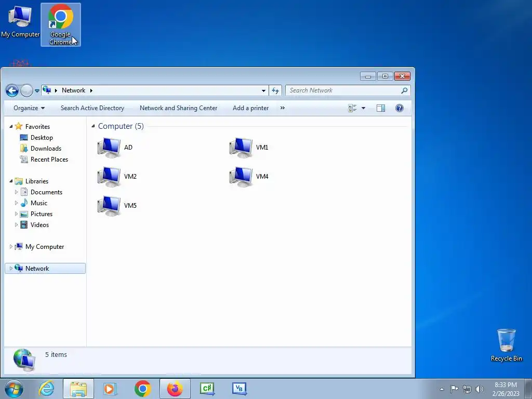Open Windows Media Player from the taskbar
This screenshot has width=532, height=399.
pyautogui.click(x=110, y=389)
